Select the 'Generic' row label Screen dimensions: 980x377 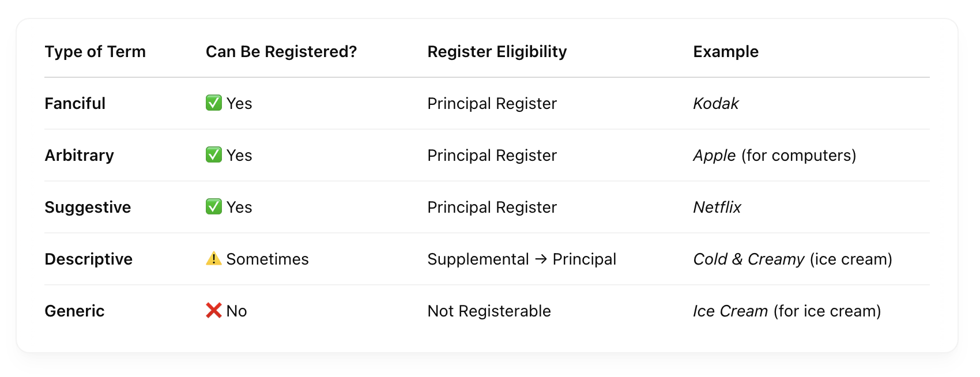tap(75, 311)
